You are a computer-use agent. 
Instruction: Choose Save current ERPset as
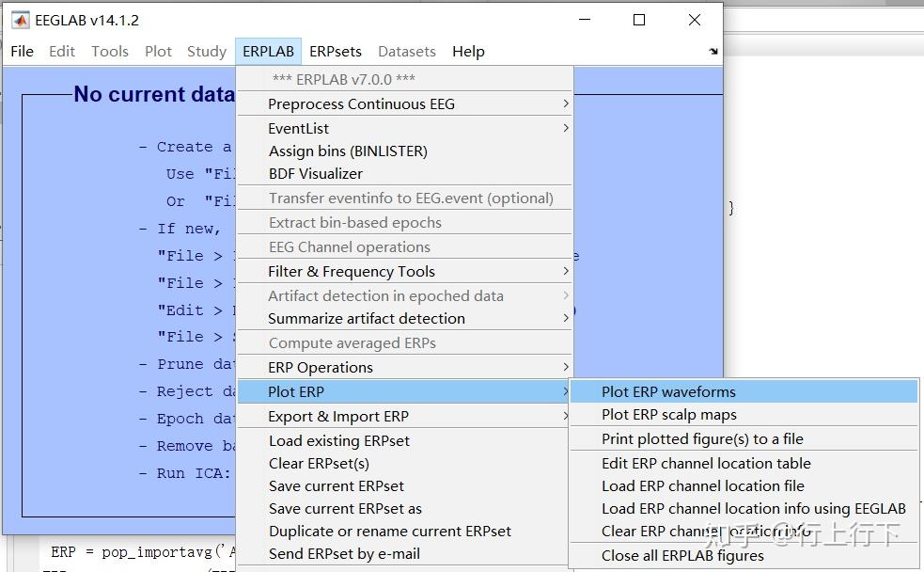pos(345,508)
